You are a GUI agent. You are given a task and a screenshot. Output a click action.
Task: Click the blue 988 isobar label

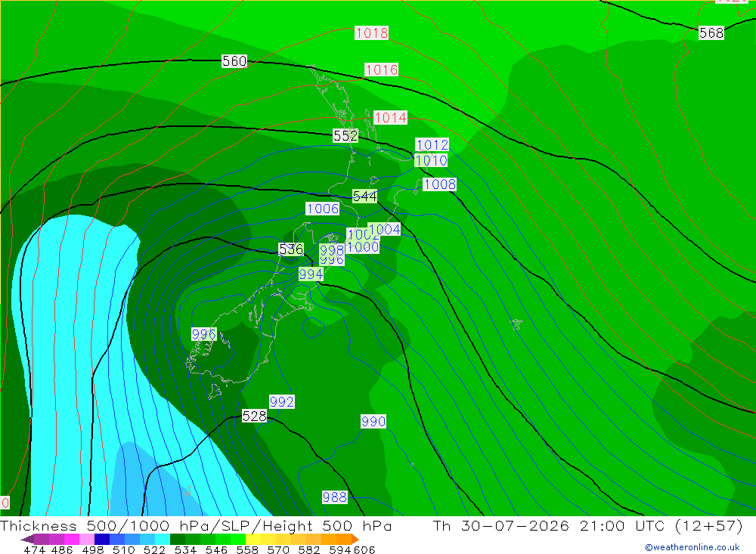pos(334,497)
